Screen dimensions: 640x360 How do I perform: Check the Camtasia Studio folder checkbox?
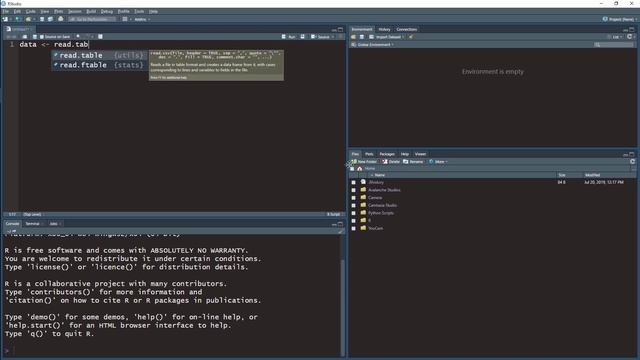[353, 206]
